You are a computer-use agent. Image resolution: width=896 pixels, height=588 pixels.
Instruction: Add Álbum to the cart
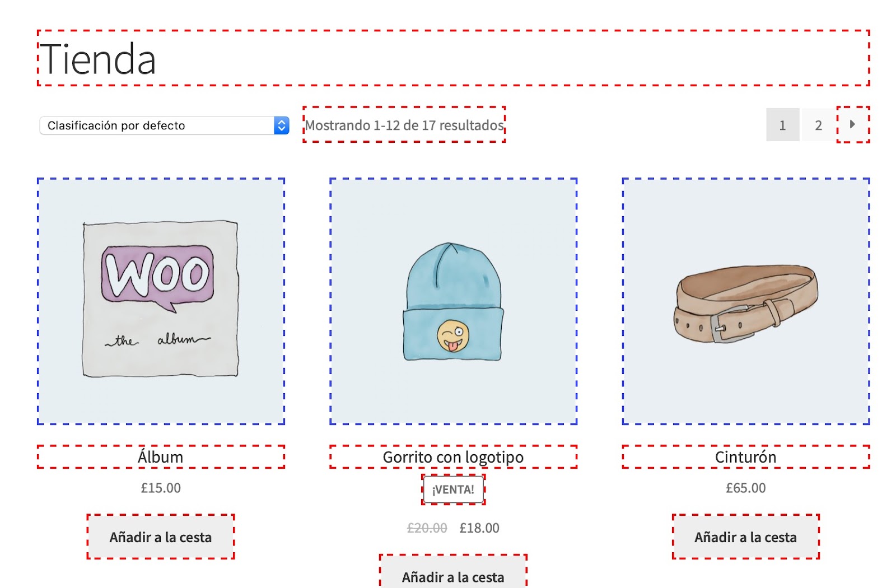point(161,537)
